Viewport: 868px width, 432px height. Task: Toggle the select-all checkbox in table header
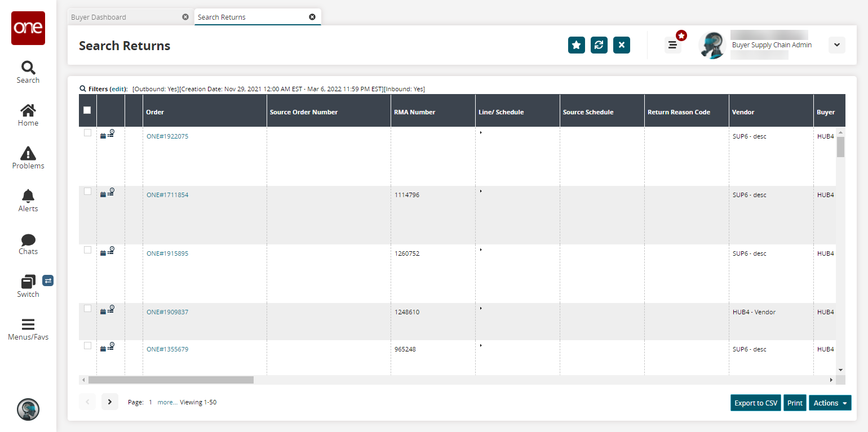click(87, 110)
